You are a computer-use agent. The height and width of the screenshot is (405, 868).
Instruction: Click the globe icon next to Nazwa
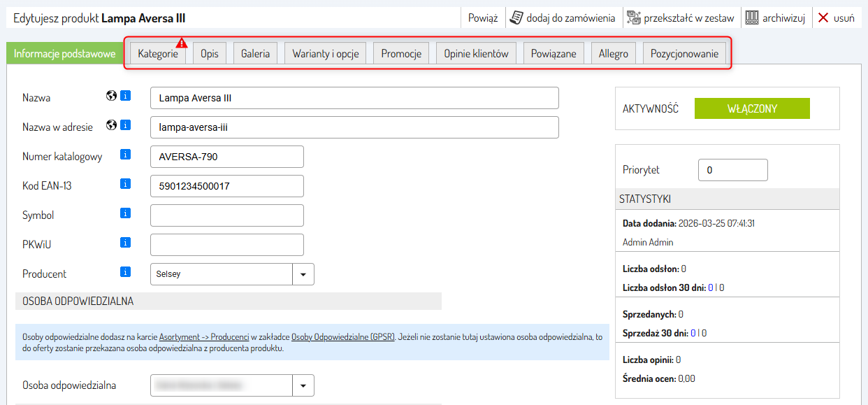click(x=111, y=97)
